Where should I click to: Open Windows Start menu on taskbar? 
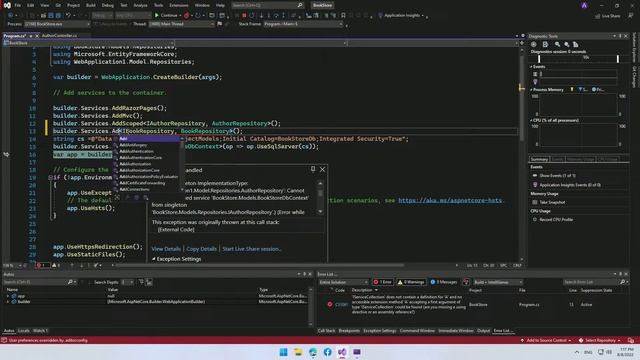click(x=283, y=352)
